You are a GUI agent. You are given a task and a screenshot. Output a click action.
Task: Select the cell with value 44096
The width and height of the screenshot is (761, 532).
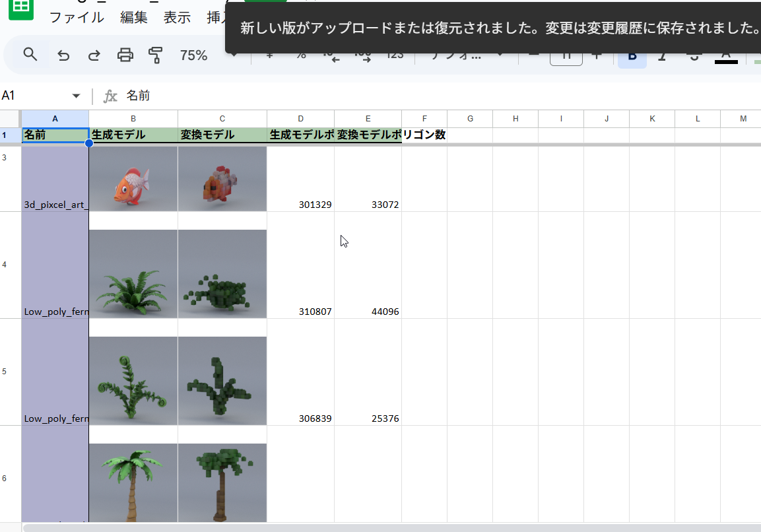[x=368, y=265]
